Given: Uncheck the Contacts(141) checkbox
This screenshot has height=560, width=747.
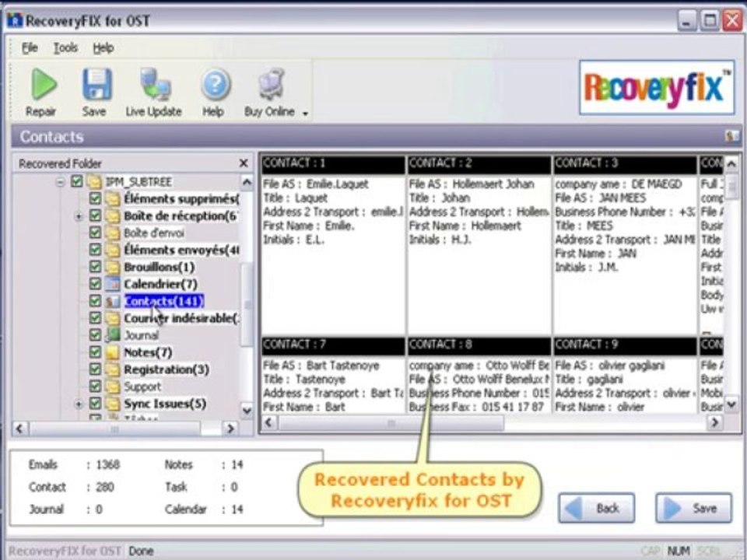Looking at the screenshot, I should click(95, 301).
